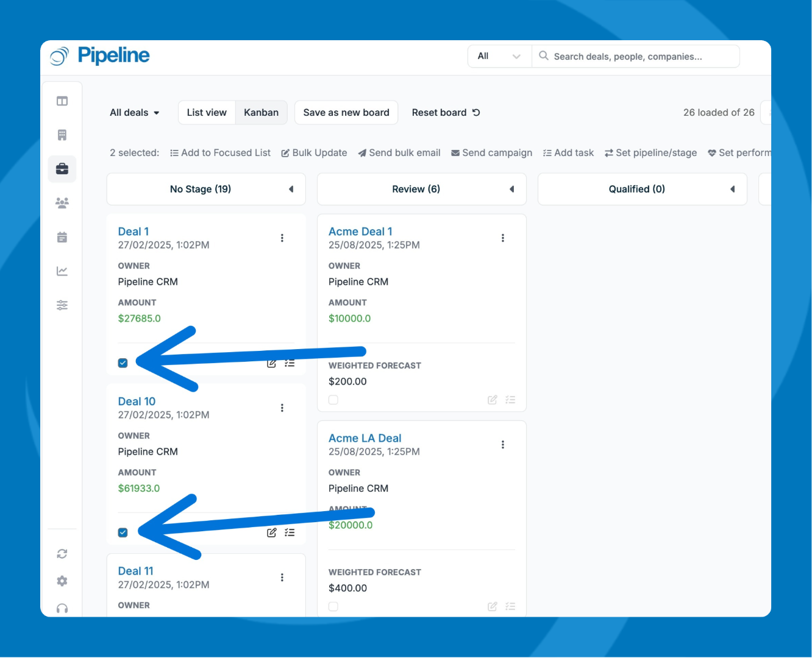812x658 pixels.
Task: Switch to List view tab
Action: coord(207,113)
